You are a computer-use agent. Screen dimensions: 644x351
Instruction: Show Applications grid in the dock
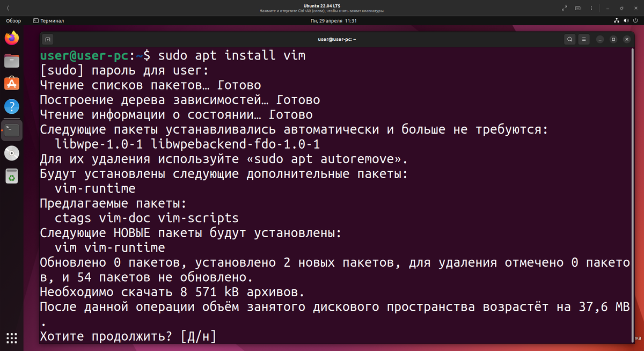pos(12,338)
